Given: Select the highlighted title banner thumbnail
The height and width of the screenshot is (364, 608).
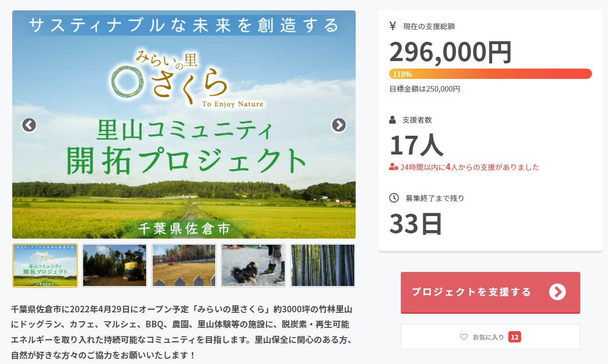Looking at the screenshot, I should pyautogui.click(x=45, y=265).
